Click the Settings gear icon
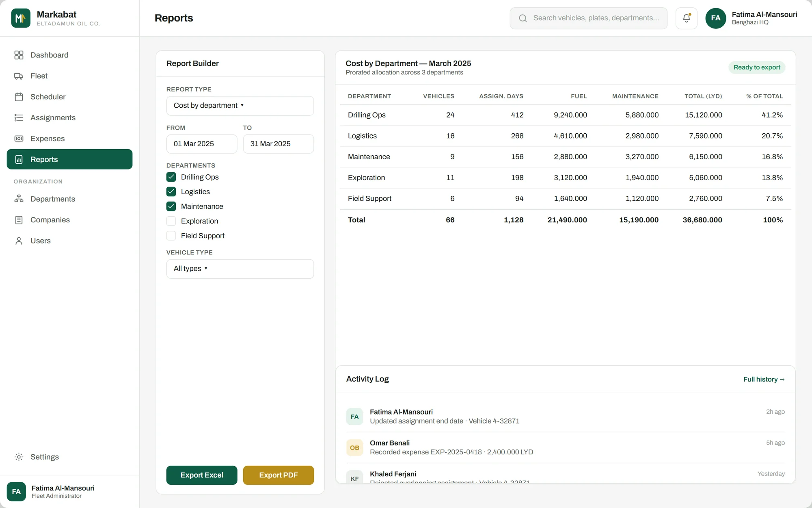 coord(19,457)
